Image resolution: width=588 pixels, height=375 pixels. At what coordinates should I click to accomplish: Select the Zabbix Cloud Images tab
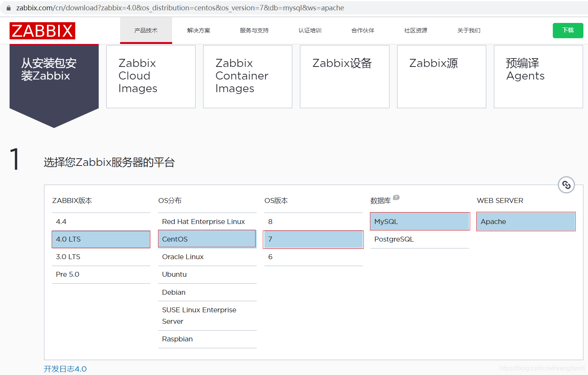[x=151, y=76]
